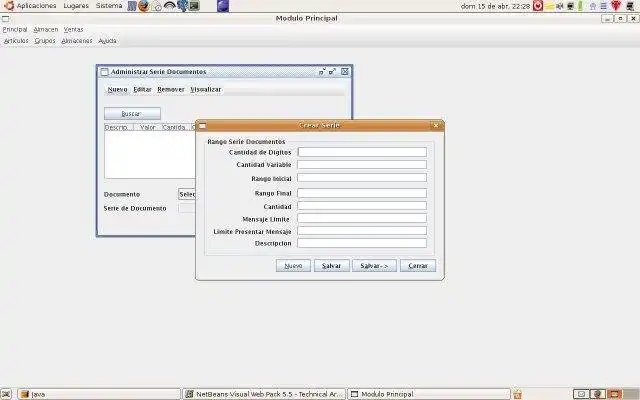Viewport: 640px width, 400px height.
Task: Click Nuevo in Administrar Serie Documentos toolbar
Action: point(118,89)
